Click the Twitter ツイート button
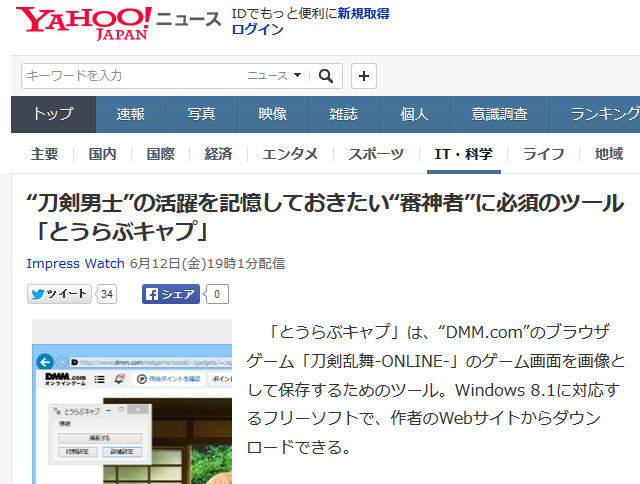The width and height of the screenshot is (640, 484). pos(59,294)
